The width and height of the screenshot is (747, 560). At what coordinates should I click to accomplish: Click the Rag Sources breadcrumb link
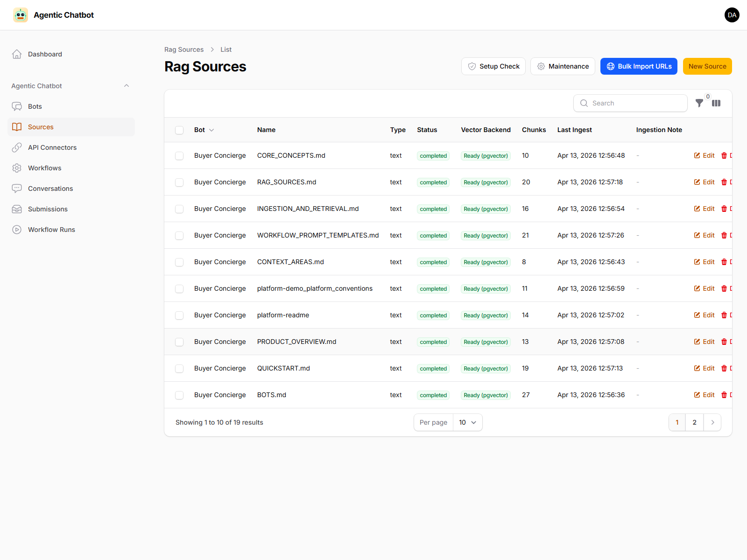184,49
